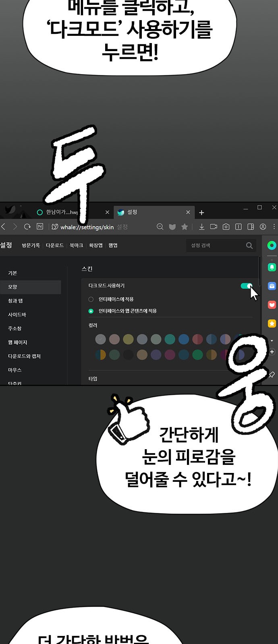Open the three-dot browser menu

pyautogui.click(x=274, y=227)
